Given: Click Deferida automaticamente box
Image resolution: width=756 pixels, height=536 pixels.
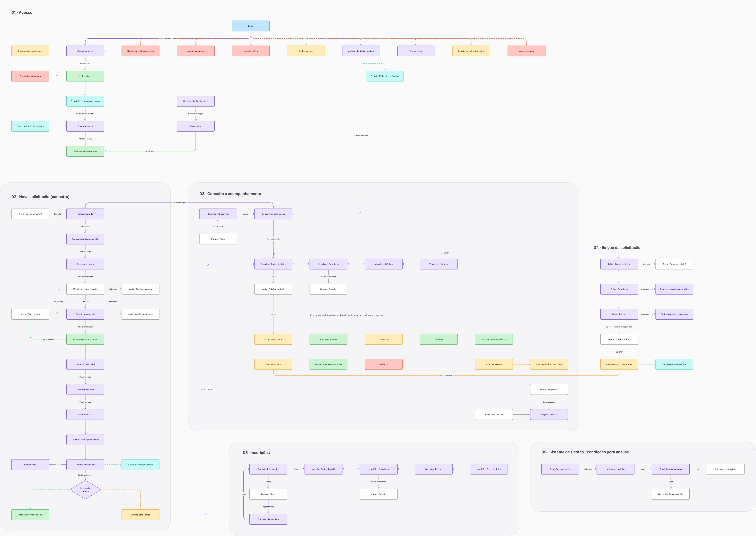Looking at the screenshot, I should point(30,515).
